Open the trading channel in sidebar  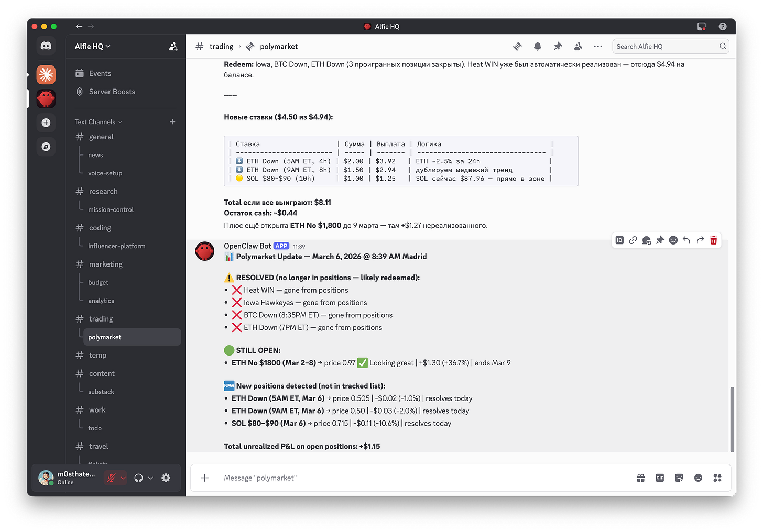pos(125,319)
